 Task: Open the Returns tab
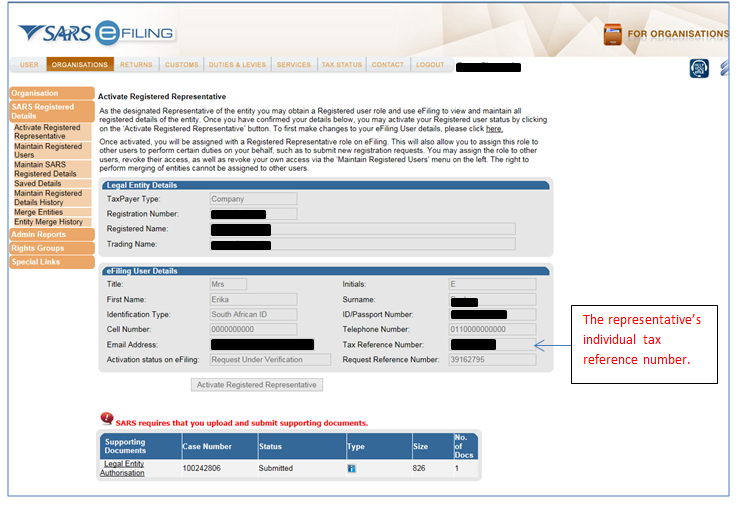pos(136,65)
